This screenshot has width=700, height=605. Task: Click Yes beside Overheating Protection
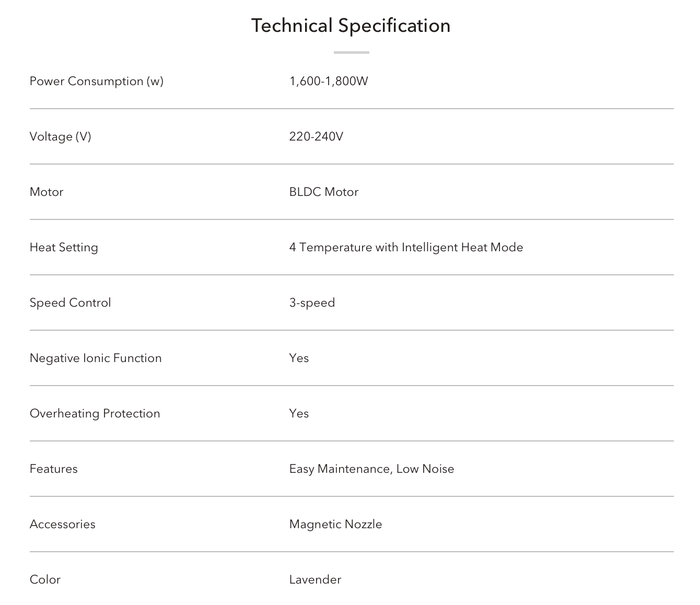(299, 414)
